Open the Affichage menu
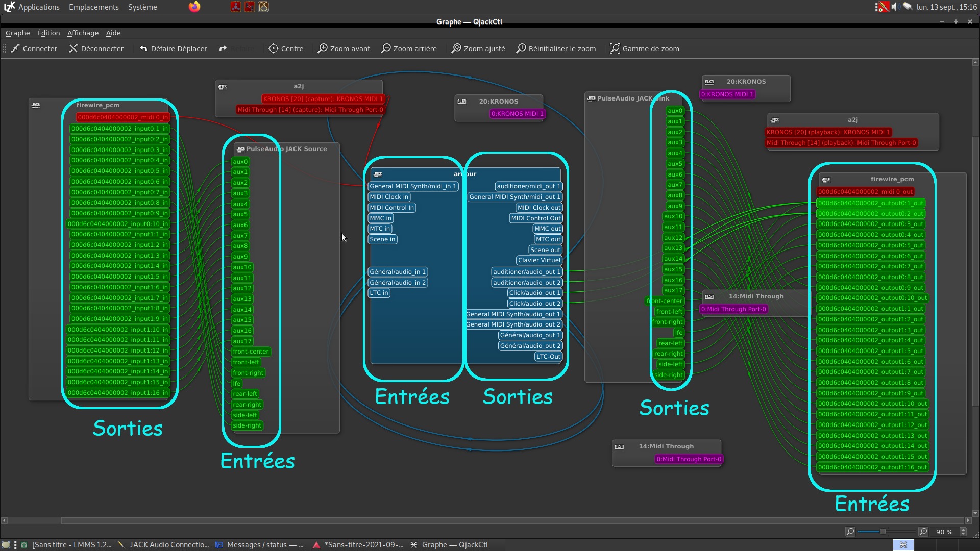 pyautogui.click(x=83, y=33)
